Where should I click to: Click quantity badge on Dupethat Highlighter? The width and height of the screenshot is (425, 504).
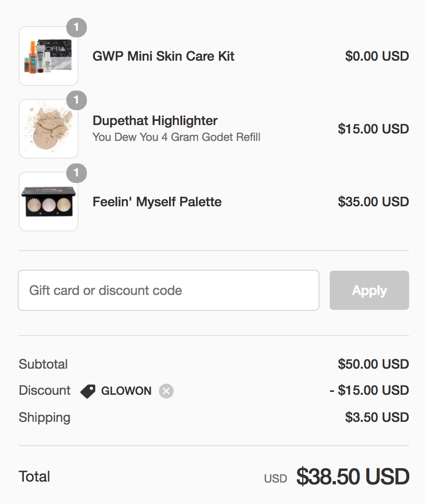[x=76, y=100]
